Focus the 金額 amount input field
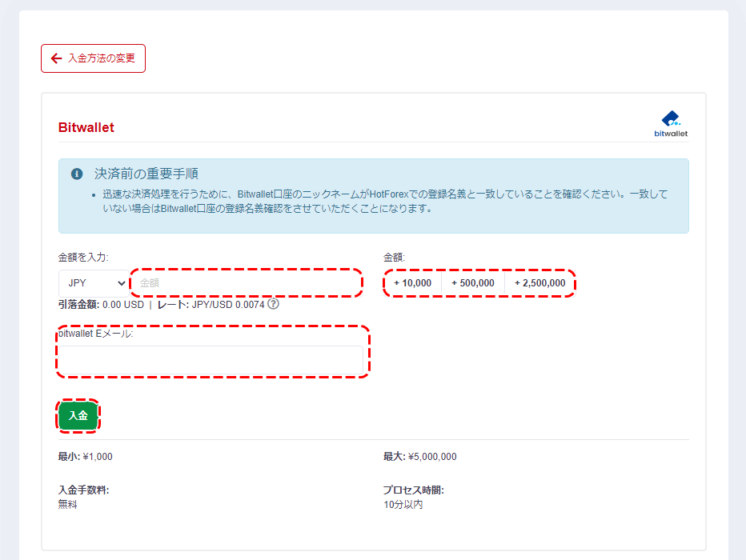This screenshot has height=560, width=746. click(x=247, y=283)
